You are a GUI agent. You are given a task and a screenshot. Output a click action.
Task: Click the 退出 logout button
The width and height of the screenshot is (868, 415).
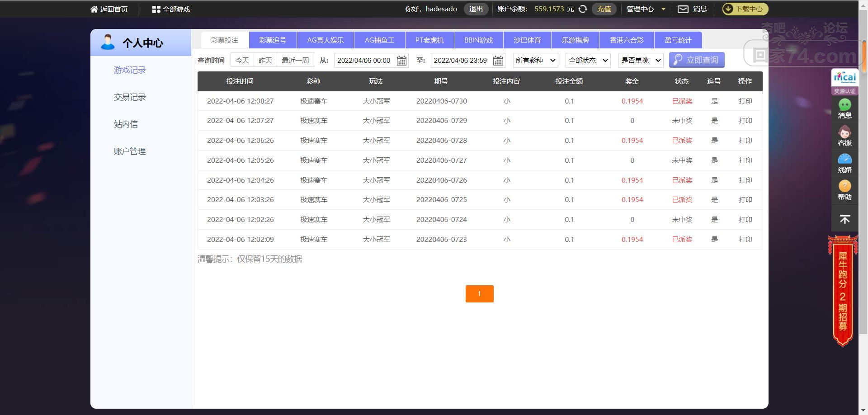(476, 9)
